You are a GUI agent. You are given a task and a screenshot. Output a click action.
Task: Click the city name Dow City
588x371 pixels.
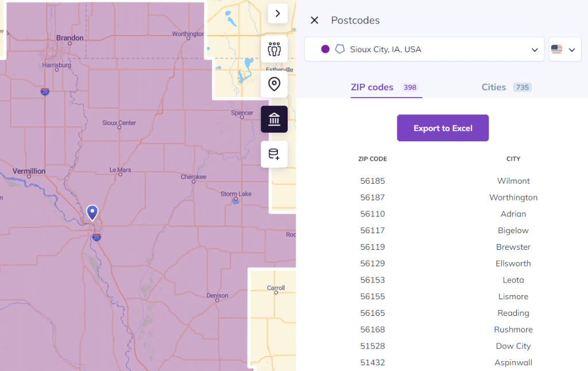click(513, 346)
